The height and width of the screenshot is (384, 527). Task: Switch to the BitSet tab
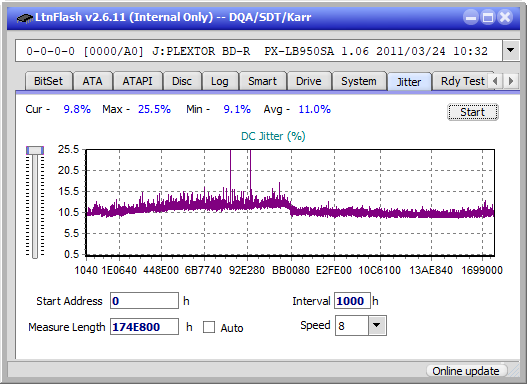48,81
